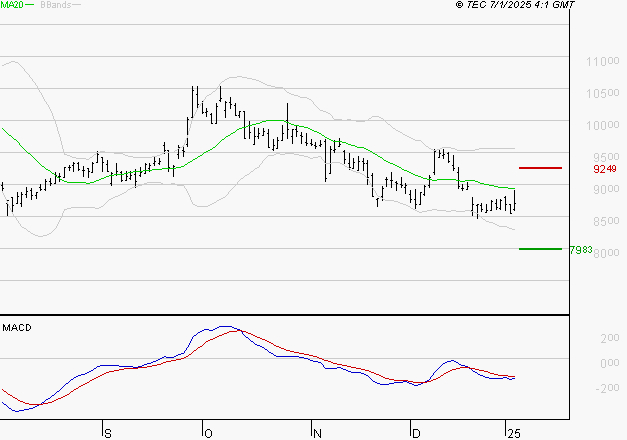627x440 pixels.
Task: Click the MA20 legend label
Action: 12,5
